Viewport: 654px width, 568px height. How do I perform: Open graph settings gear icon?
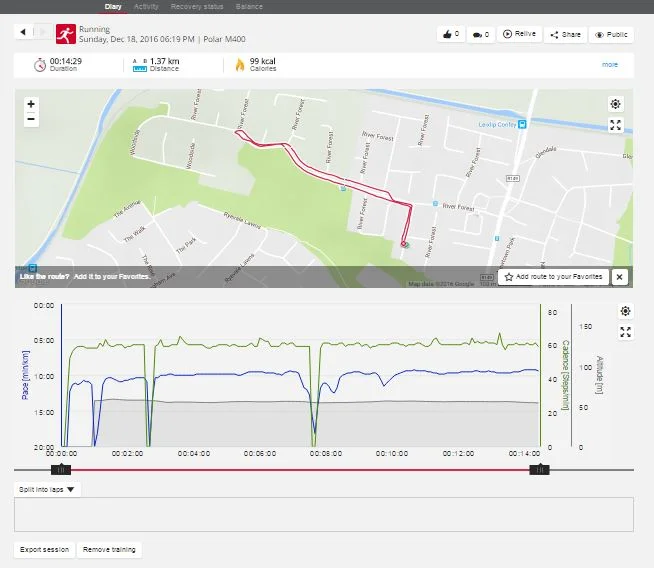pos(625,312)
